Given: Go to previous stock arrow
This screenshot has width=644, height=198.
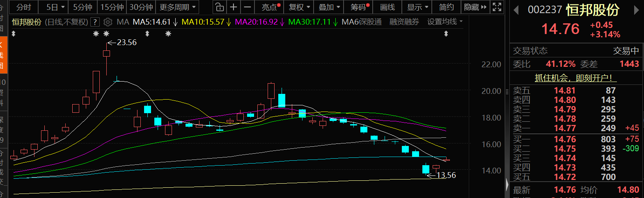Looking at the screenshot, I should 516,10.
